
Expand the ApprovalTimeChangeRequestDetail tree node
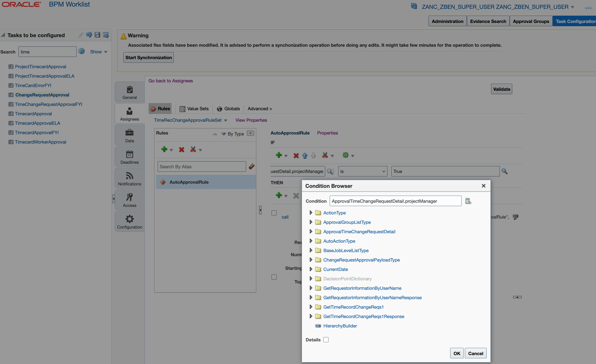coord(311,231)
